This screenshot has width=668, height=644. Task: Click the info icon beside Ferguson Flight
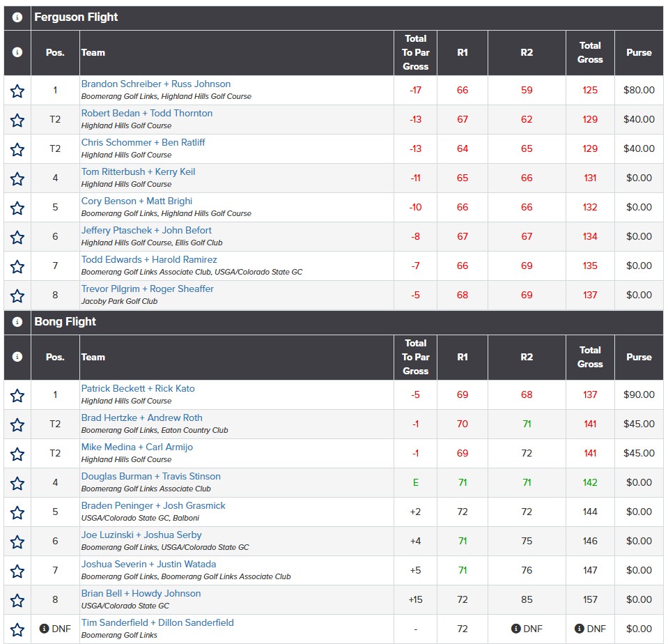tap(17, 17)
